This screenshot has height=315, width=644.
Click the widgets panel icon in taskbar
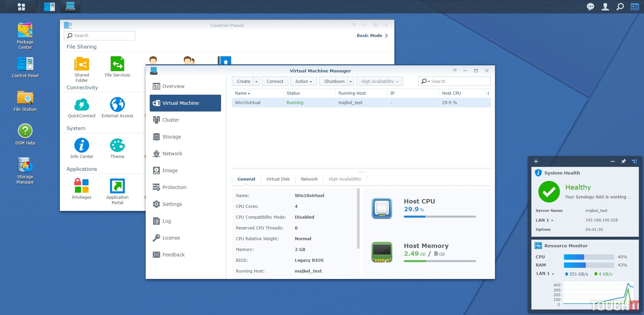(635, 7)
